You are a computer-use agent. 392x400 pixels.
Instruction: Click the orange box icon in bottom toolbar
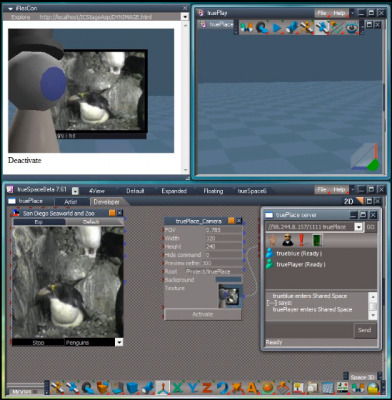pos(103,388)
